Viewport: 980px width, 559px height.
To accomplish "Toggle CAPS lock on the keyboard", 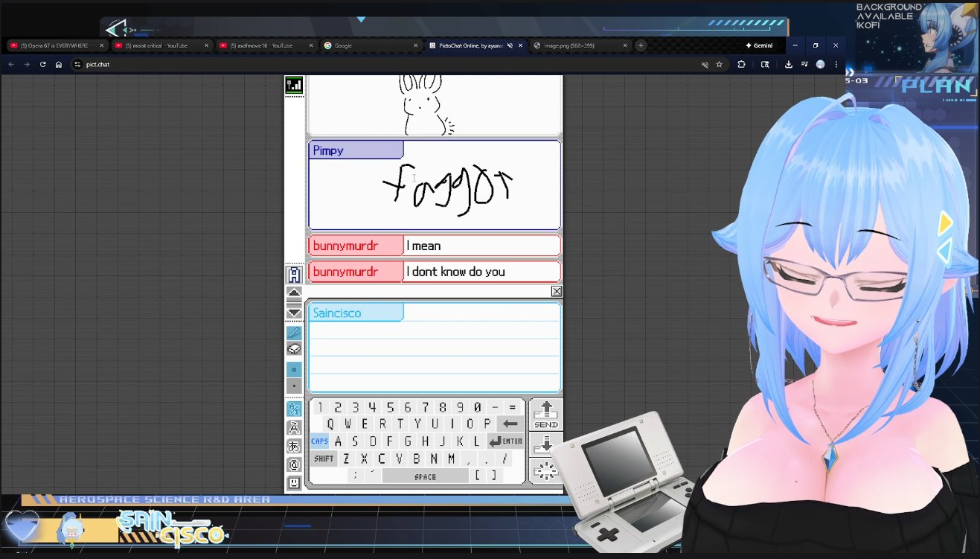I will click(319, 441).
